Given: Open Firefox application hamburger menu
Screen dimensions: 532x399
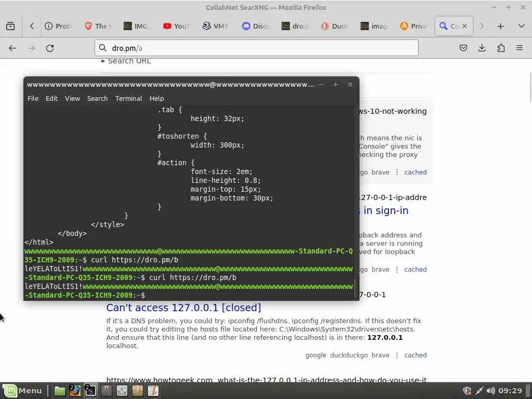Looking at the screenshot, I should point(520,48).
